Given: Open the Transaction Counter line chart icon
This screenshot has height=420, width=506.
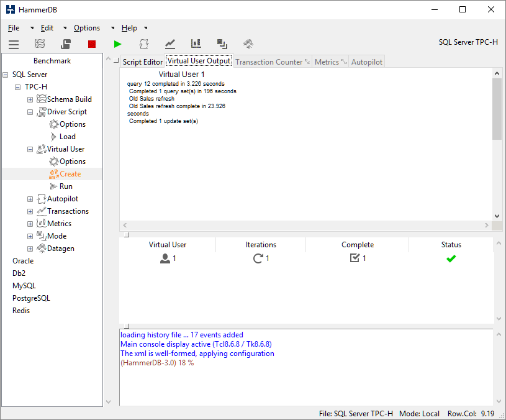Looking at the screenshot, I should pos(170,44).
